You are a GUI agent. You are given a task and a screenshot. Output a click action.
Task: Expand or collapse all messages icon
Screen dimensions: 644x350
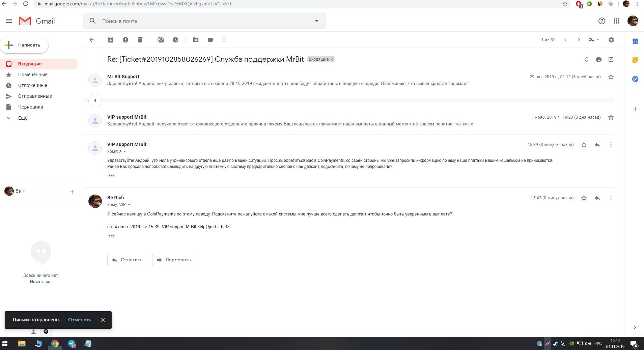pyautogui.click(x=587, y=59)
